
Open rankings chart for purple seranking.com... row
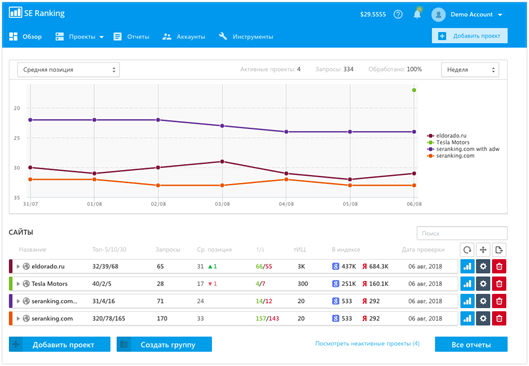tap(467, 301)
